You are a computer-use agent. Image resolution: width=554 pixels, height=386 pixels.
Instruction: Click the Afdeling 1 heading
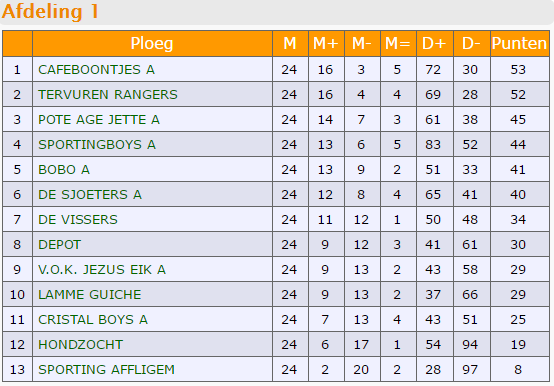(50, 11)
